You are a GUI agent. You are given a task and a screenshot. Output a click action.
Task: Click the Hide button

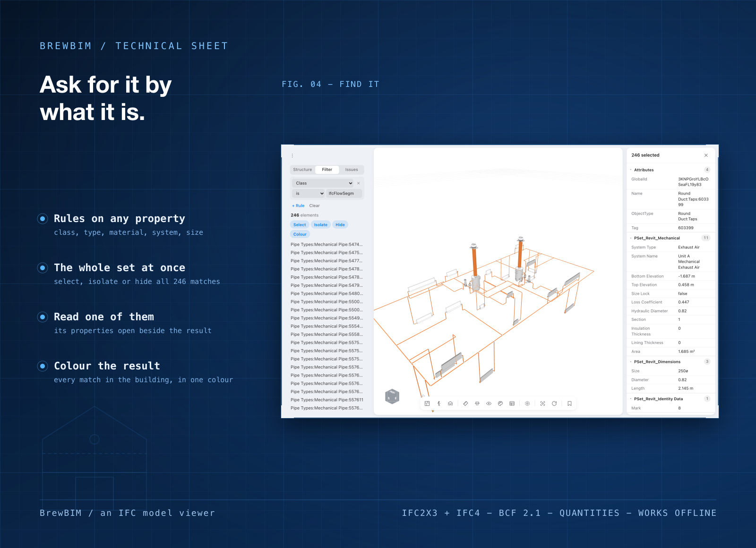pos(340,225)
